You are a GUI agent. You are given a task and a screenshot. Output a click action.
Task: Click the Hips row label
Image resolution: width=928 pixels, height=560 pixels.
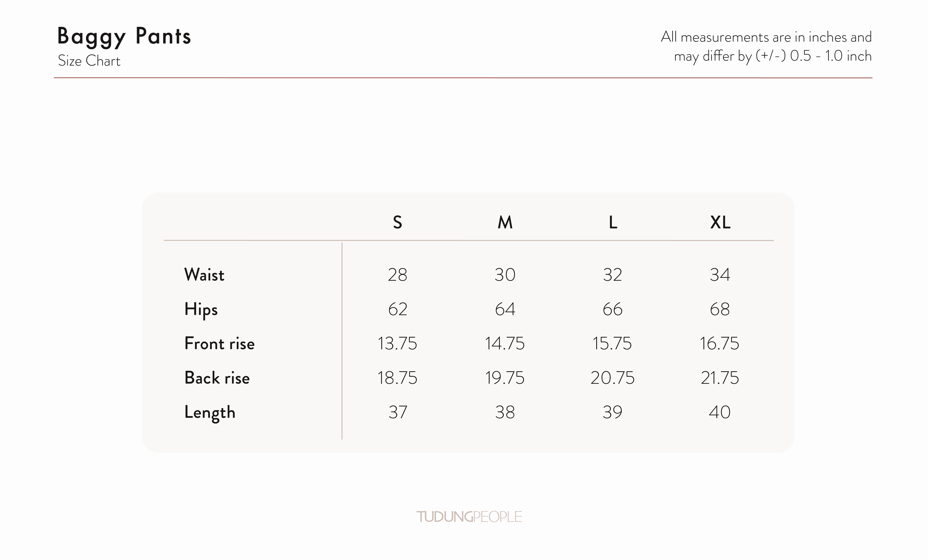201,310
